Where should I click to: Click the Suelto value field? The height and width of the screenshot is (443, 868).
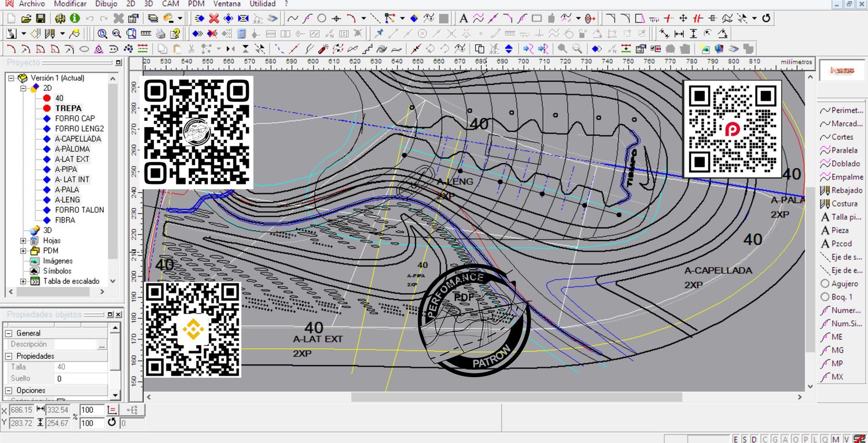[80, 379]
